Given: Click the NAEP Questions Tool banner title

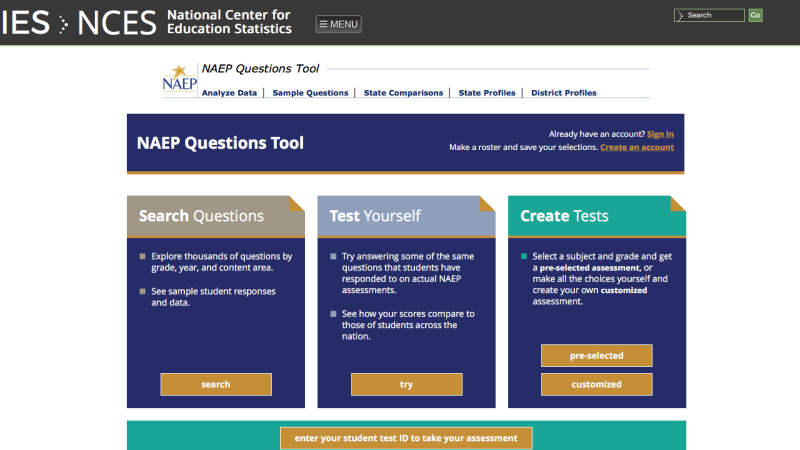Looking at the screenshot, I should point(220,143).
